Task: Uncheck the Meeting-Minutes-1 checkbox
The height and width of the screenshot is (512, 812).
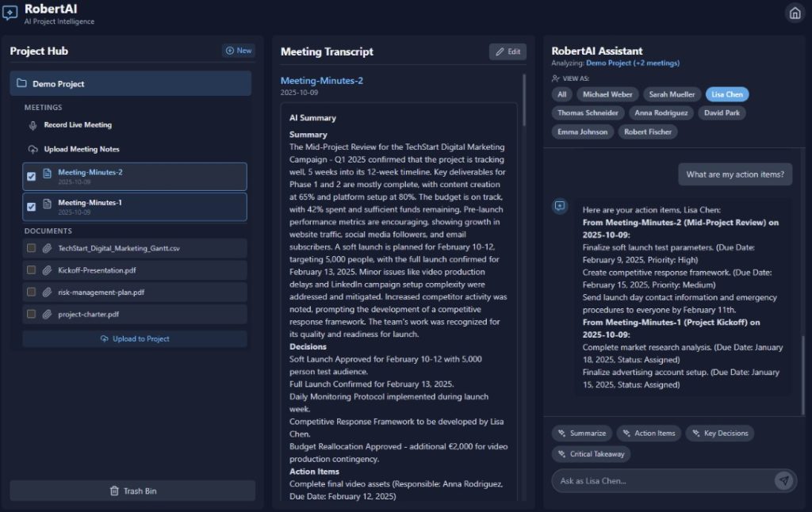Action: 31,207
